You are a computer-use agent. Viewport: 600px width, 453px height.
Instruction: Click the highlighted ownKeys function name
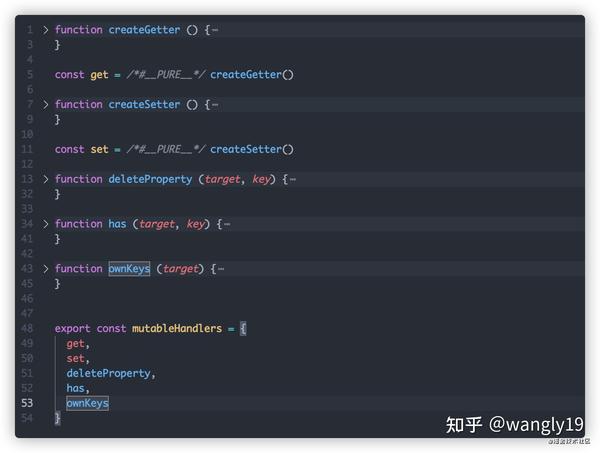click(129, 269)
